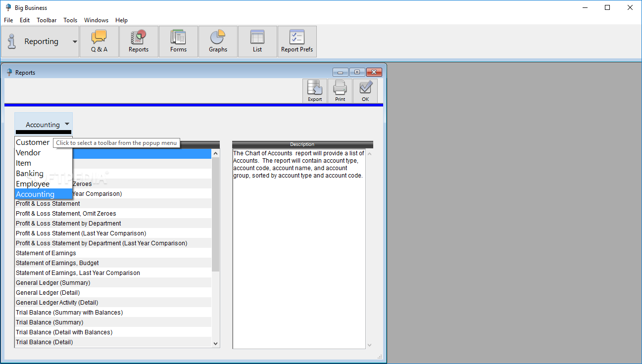Image resolution: width=642 pixels, height=364 pixels.
Task: Open the Q & A toolbar icon
Action: click(x=99, y=42)
